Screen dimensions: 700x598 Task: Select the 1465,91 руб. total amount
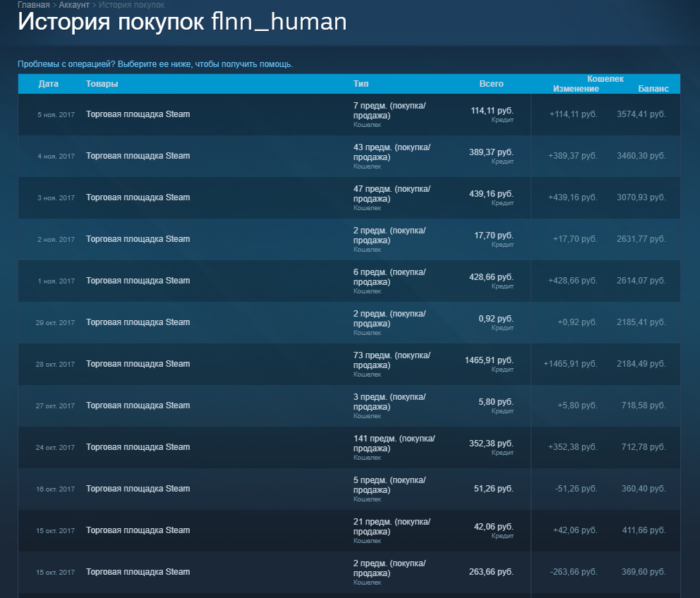point(489,360)
